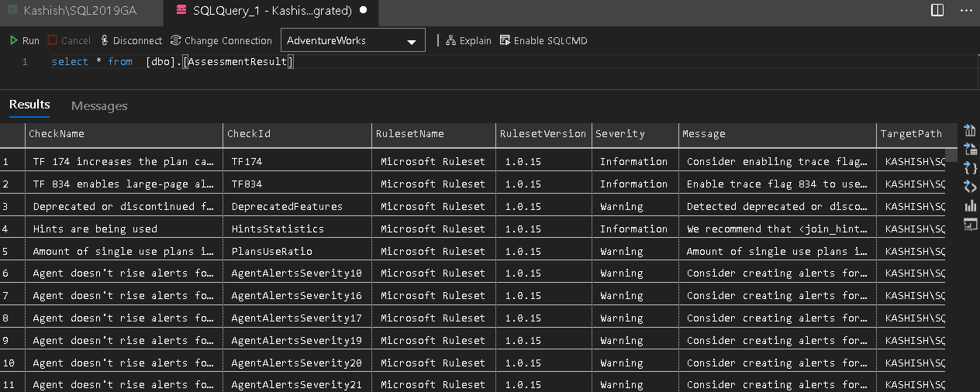Viewport: 980px width, 392px height.
Task: Click Change Connection
Action: [221, 40]
